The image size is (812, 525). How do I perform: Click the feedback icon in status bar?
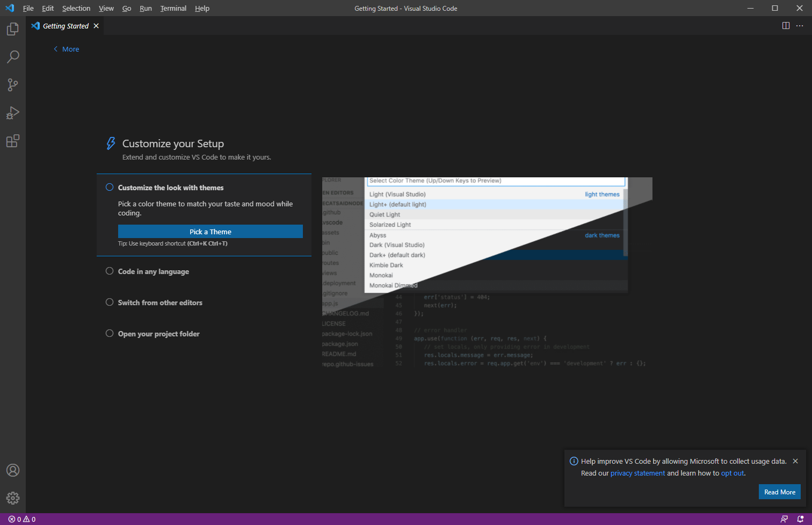[785, 519]
